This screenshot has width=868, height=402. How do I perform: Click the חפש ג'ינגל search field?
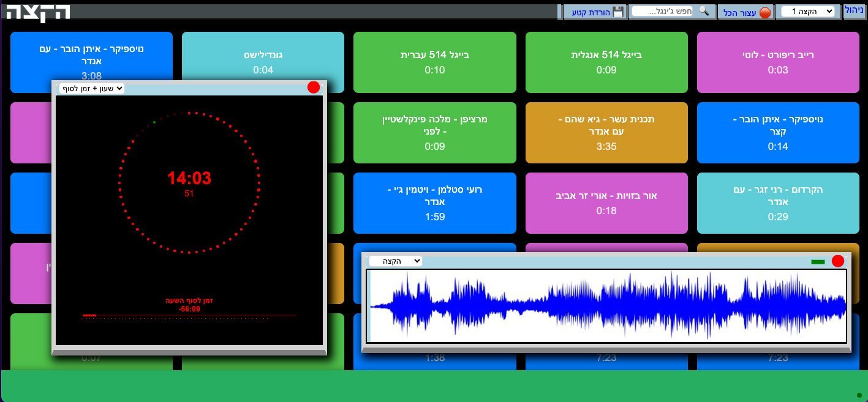(663, 11)
